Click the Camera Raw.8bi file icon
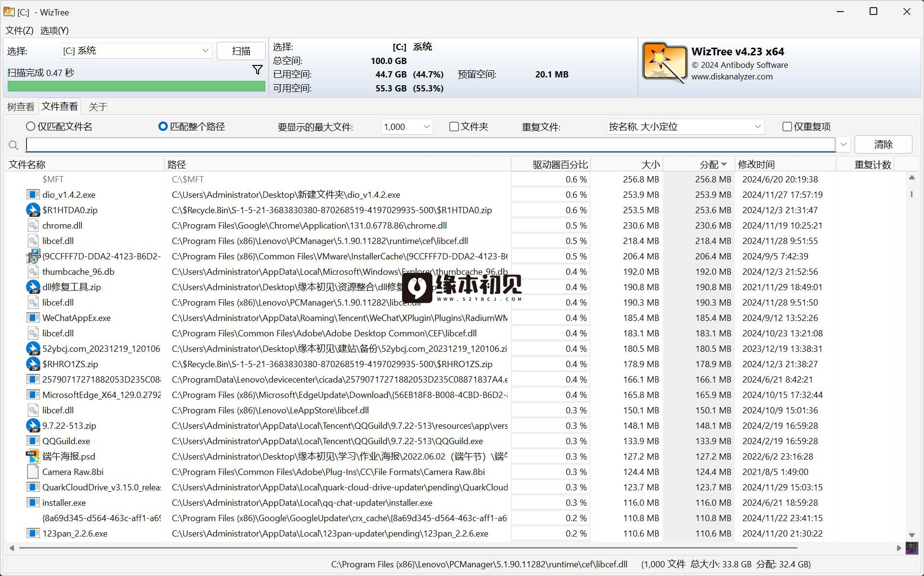924x576 pixels. (33, 472)
